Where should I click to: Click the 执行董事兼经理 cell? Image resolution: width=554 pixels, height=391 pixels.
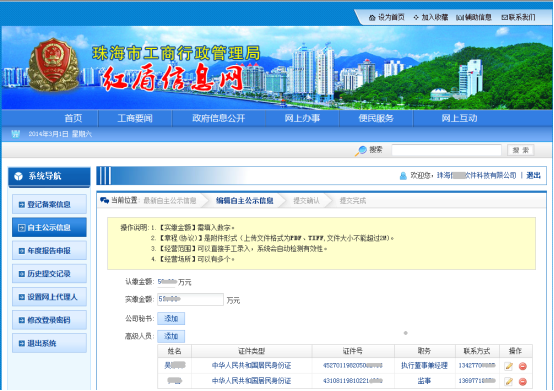point(424,365)
